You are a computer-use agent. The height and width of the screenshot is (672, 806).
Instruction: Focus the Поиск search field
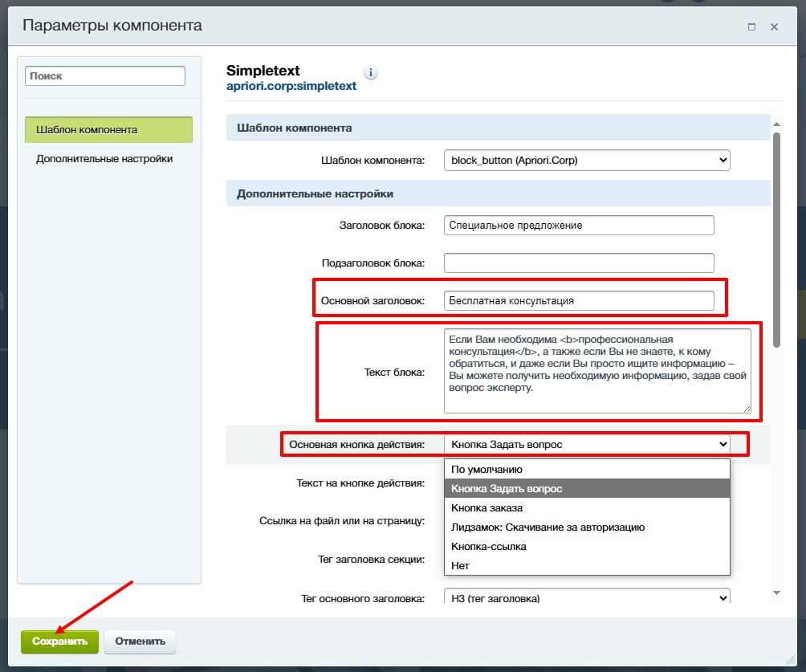[105, 76]
